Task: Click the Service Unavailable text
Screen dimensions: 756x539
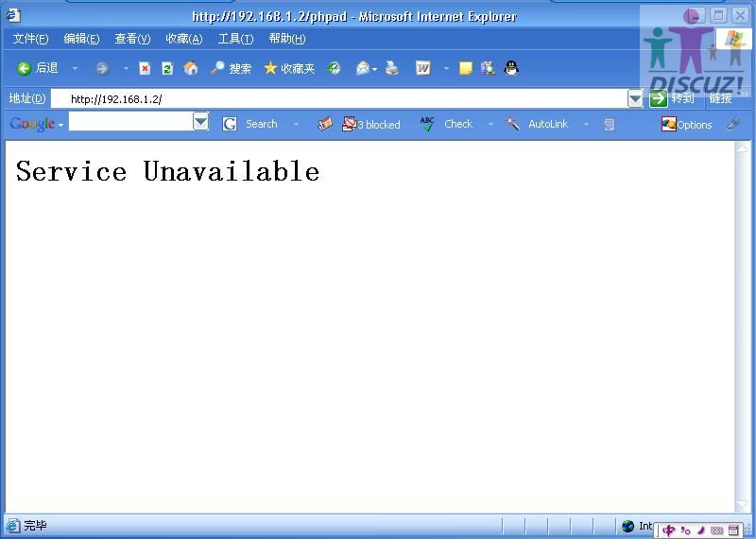Action: 167,171
